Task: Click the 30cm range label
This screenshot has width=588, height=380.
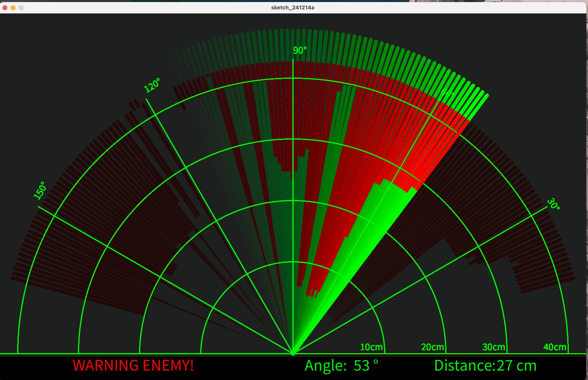Action: (494, 347)
